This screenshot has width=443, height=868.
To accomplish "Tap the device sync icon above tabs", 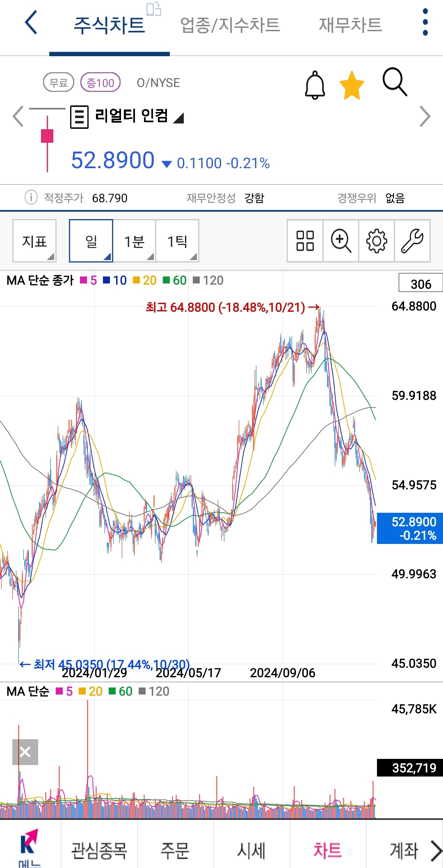I will click(153, 9).
